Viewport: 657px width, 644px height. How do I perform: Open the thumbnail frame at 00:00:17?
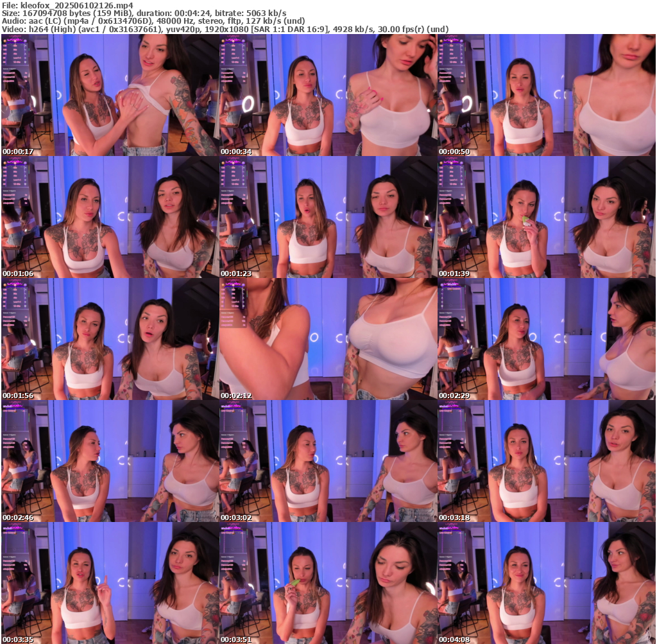click(110, 95)
